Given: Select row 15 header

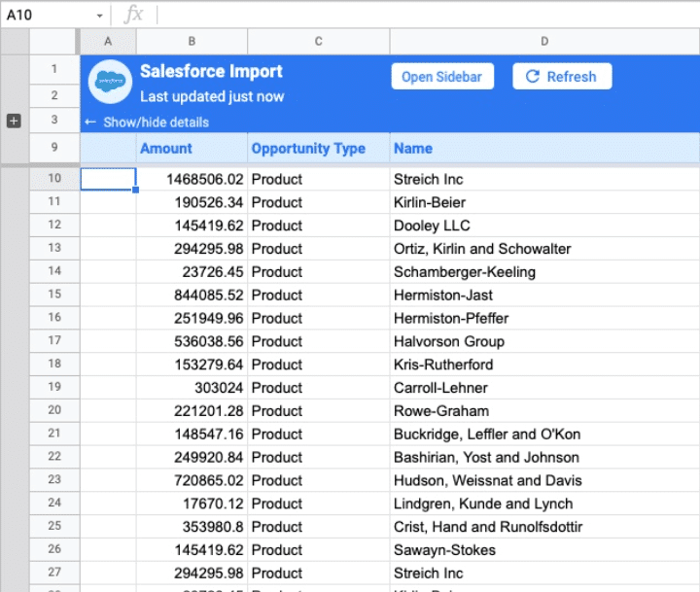Looking at the screenshot, I should click(x=54, y=295).
